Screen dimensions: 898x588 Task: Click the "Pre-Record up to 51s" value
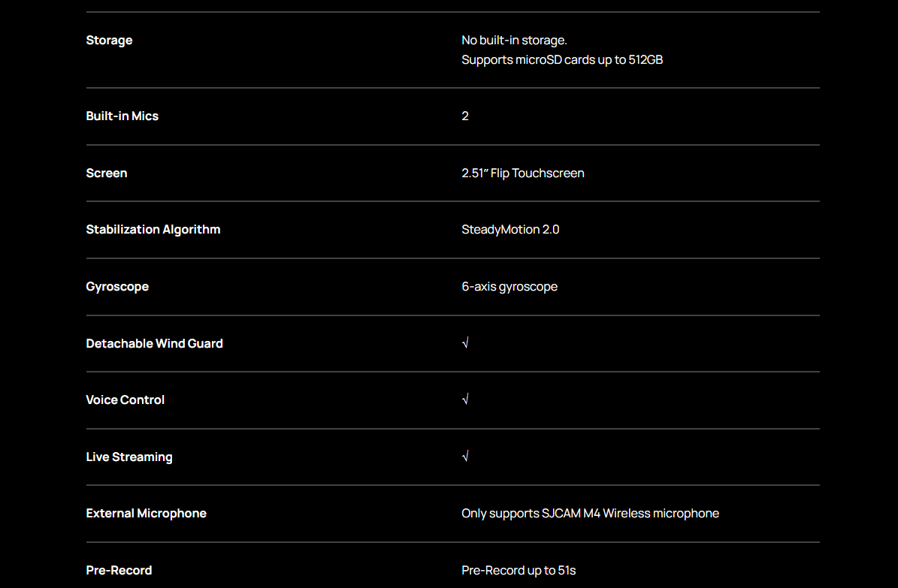point(519,571)
